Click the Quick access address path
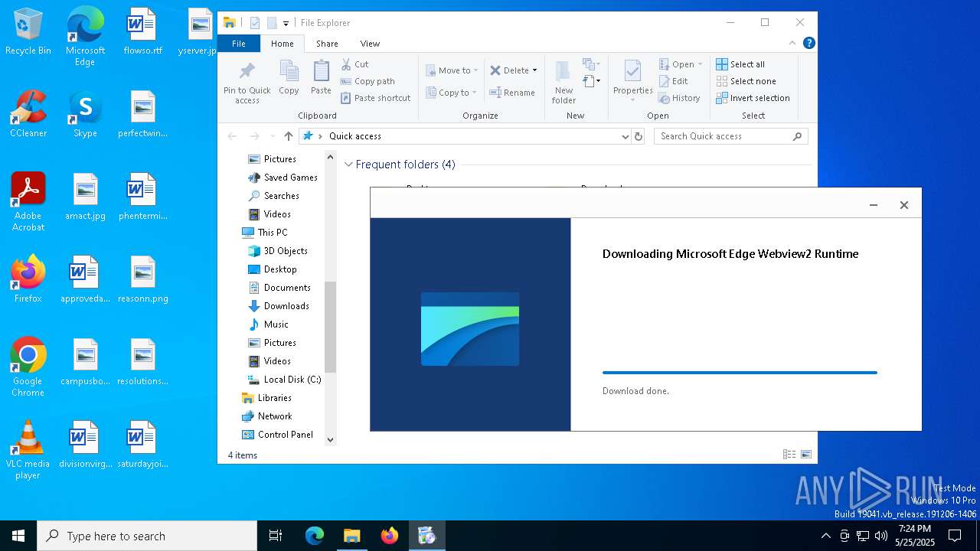The width and height of the screenshot is (980, 551). click(x=354, y=136)
